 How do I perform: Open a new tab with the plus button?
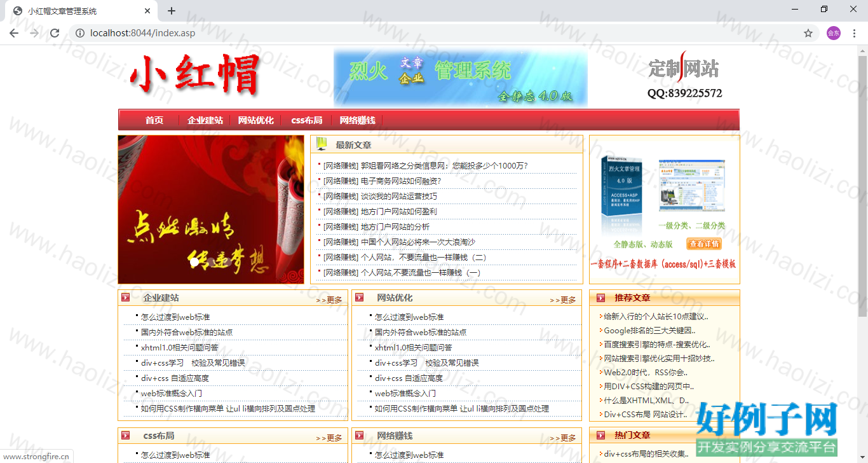pyautogui.click(x=172, y=11)
